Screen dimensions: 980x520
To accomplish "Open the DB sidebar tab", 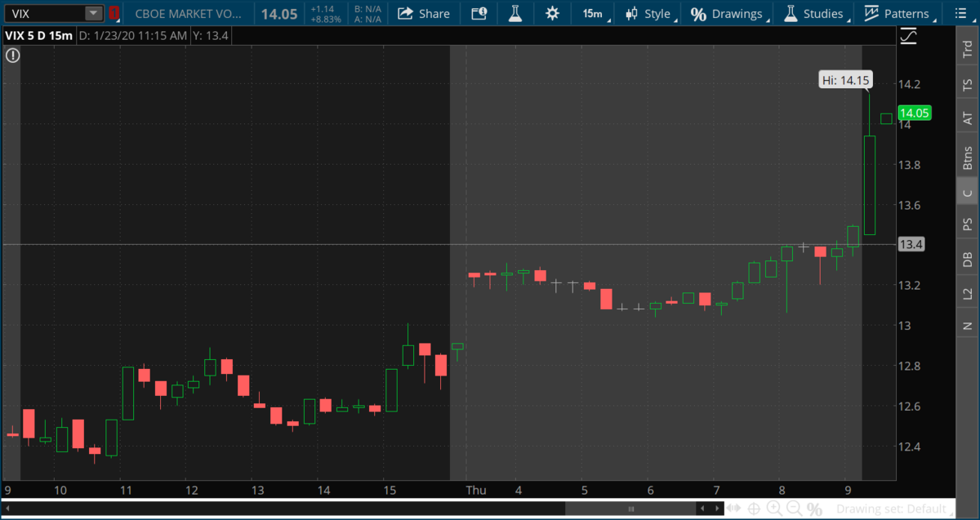I will (968, 260).
